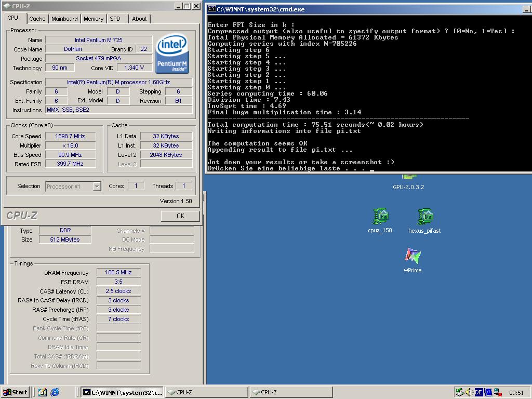The image size is (532, 399).
Task: Switch to the CPU tab in CPU-Z
Action: pos(13,18)
